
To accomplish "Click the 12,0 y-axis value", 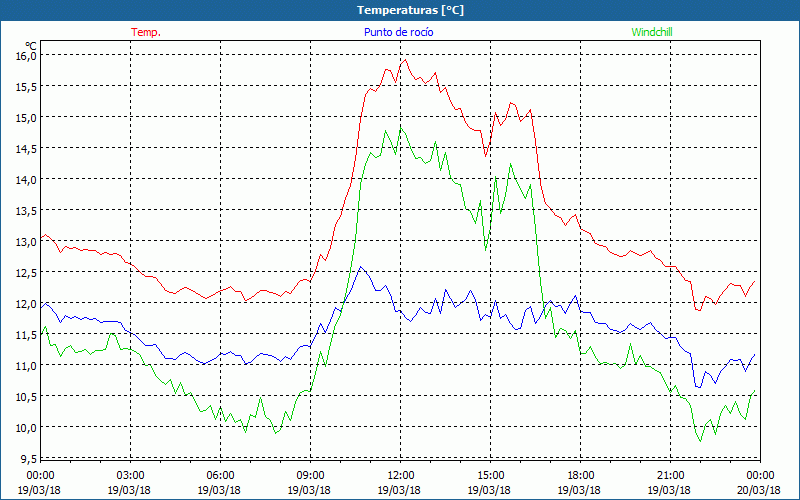I will (x=27, y=304).
